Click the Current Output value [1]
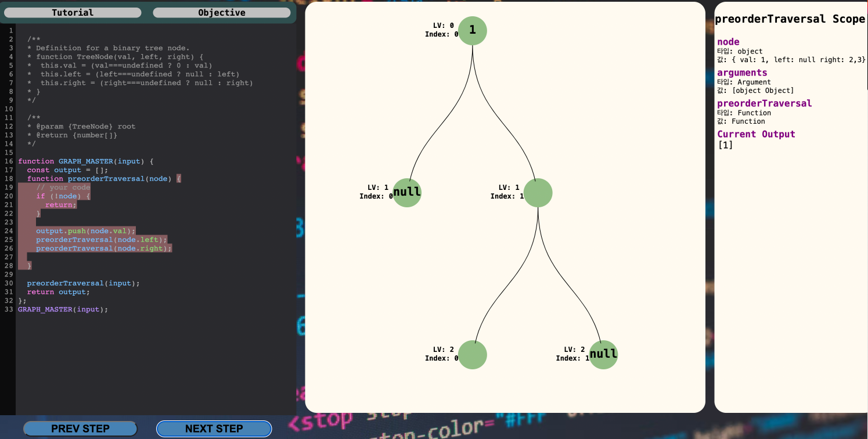The height and width of the screenshot is (439, 868). (x=725, y=145)
